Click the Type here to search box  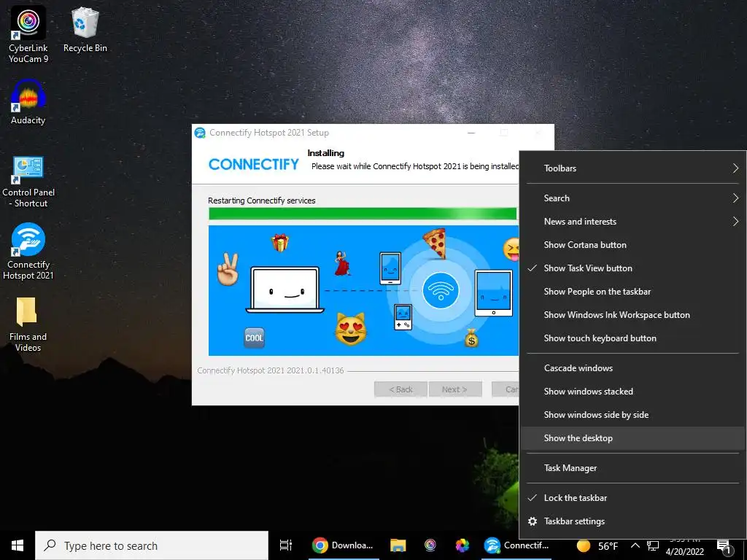[x=152, y=545]
